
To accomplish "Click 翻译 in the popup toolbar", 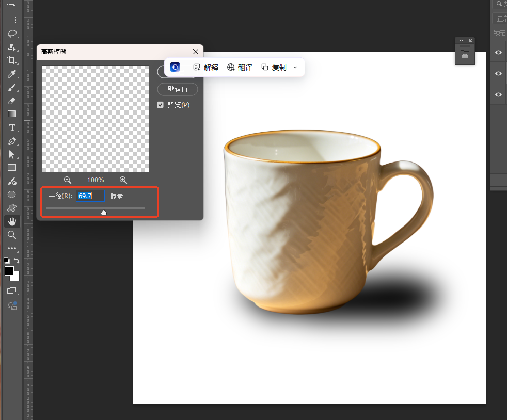I will click(x=240, y=67).
